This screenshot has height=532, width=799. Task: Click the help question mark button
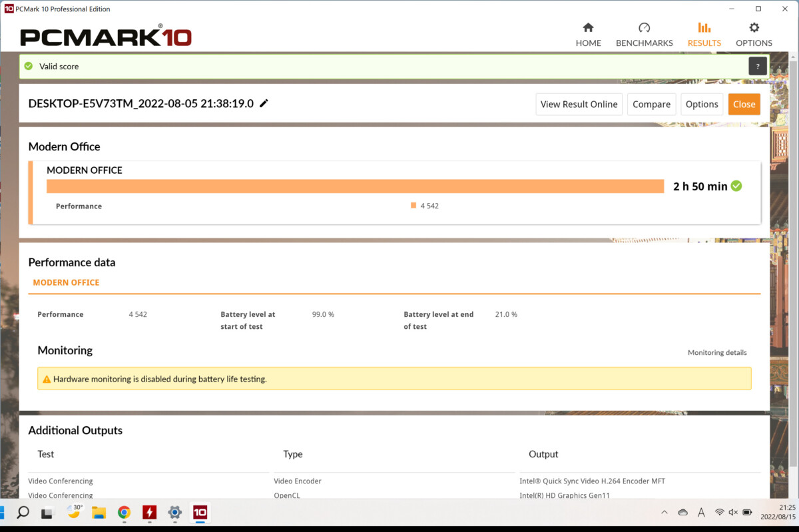(758, 67)
